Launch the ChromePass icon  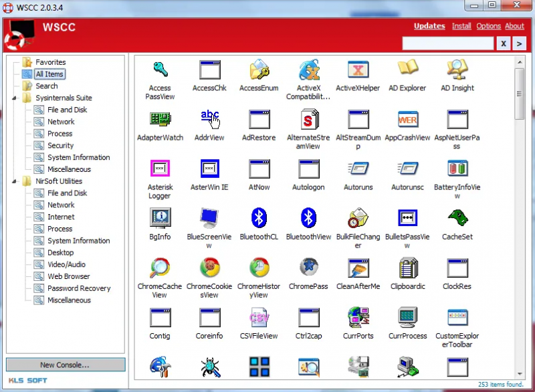tap(308, 268)
